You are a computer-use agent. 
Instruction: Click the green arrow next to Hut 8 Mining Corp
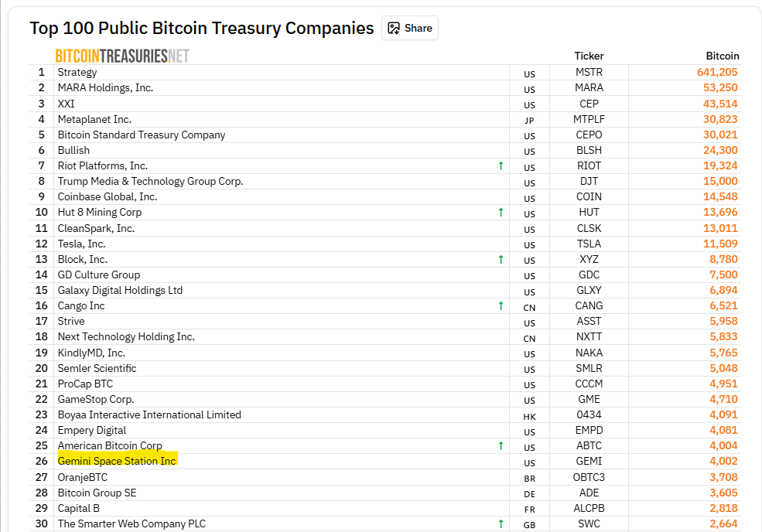pyautogui.click(x=501, y=212)
